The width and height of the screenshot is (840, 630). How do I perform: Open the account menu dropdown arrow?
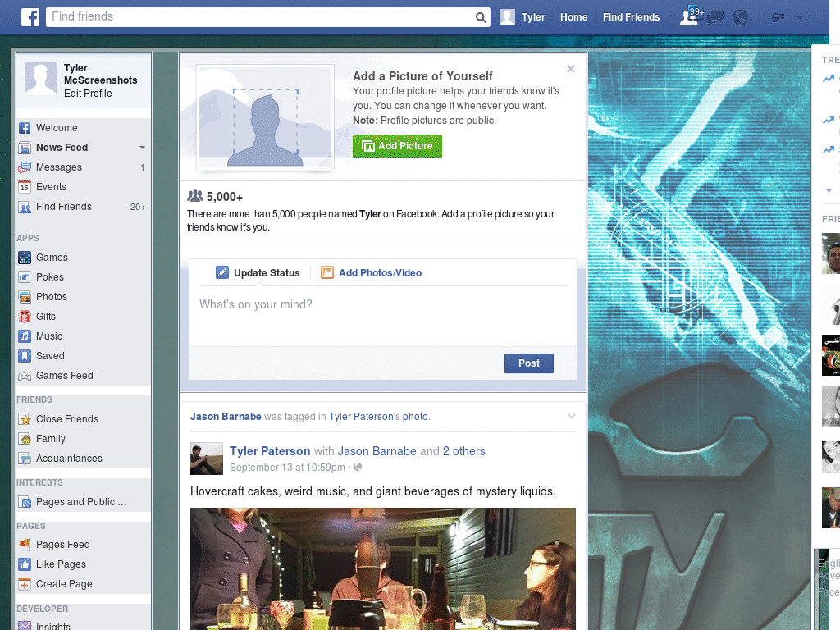800,18
